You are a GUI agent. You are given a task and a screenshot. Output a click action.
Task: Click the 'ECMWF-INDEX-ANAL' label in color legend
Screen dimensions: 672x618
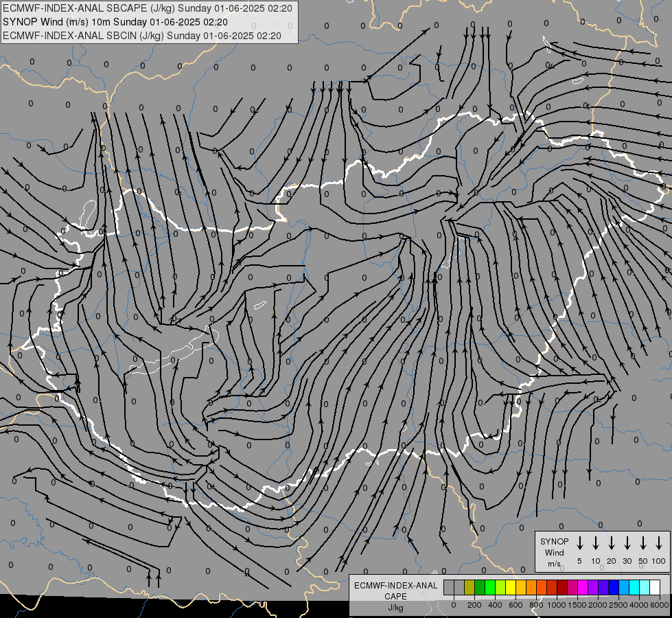coord(395,586)
